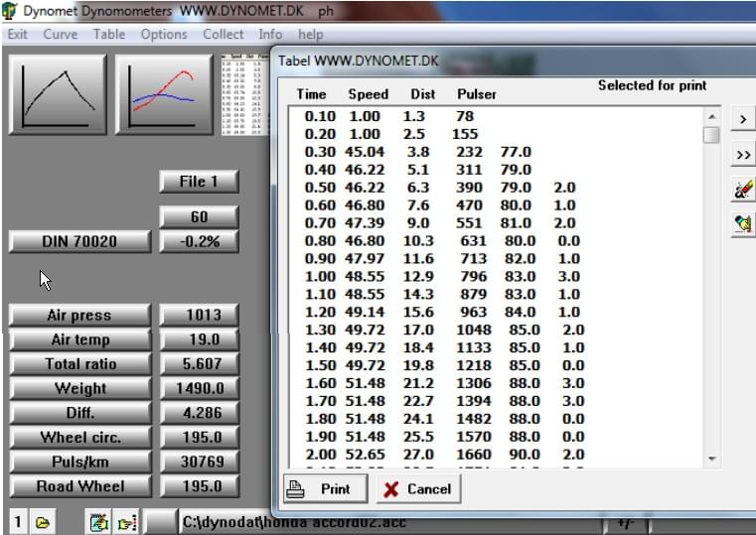Select the table row at time 0.10

pyautogui.click(x=496, y=116)
